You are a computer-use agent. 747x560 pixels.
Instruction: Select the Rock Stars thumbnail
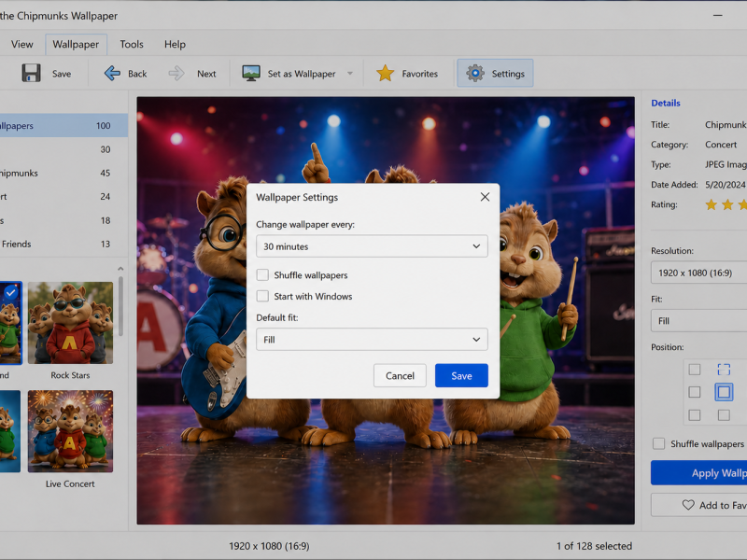70,323
